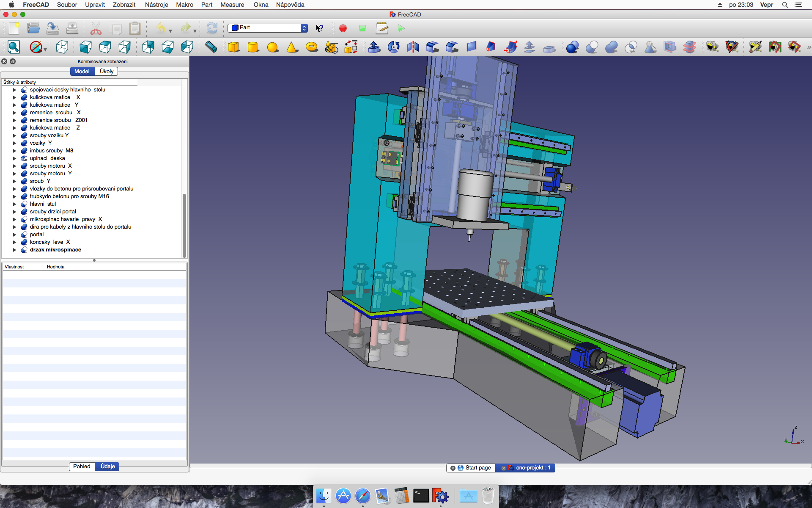Close the combined view panel
The height and width of the screenshot is (508, 812).
[x=4, y=61]
